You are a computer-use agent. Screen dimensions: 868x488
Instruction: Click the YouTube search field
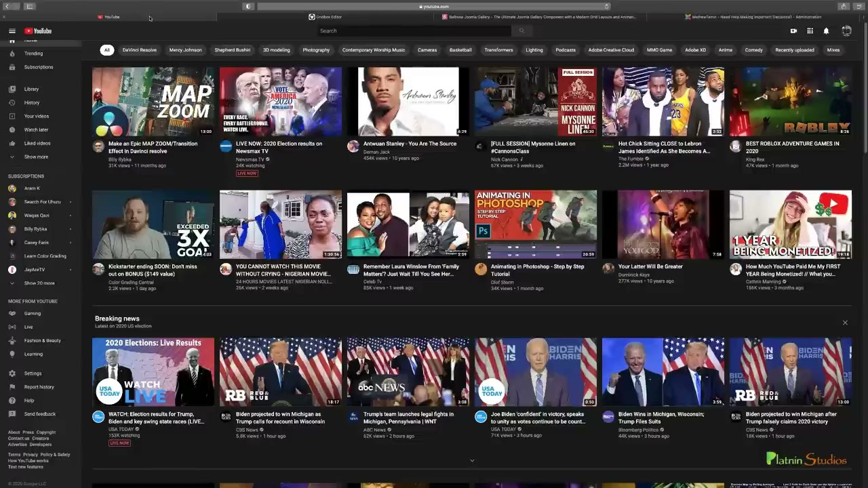(x=414, y=30)
